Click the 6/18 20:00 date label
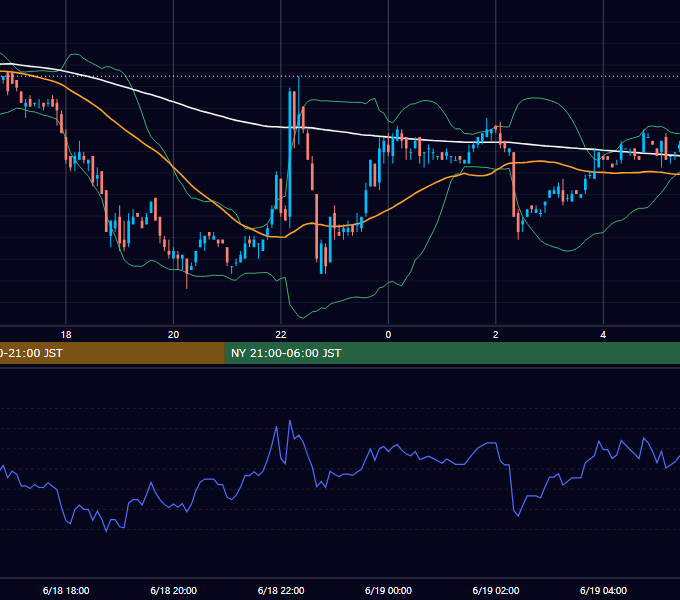Image resolution: width=680 pixels, height=600 pixels. [173, 590]
